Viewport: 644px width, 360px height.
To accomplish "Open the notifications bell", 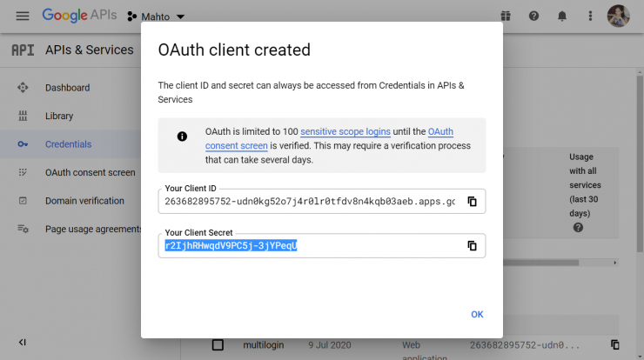I will pos(562,16).
